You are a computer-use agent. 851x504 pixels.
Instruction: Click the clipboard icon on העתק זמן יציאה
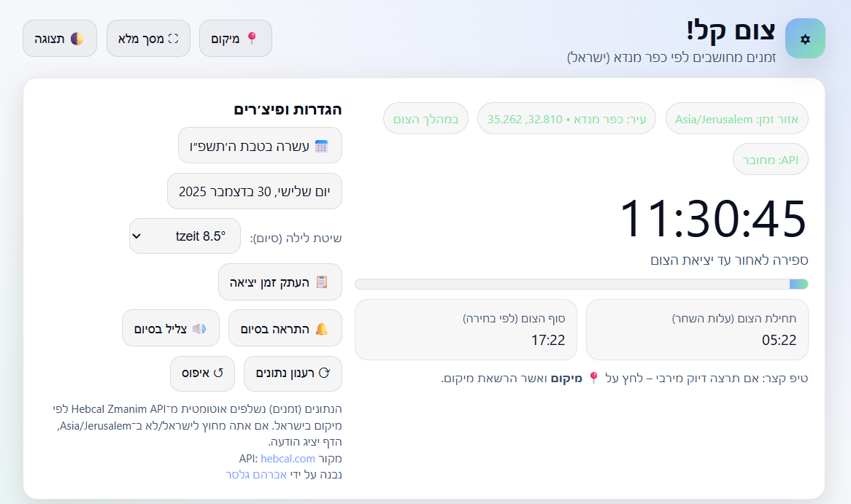pyautogui.click(x=321, y=282)
